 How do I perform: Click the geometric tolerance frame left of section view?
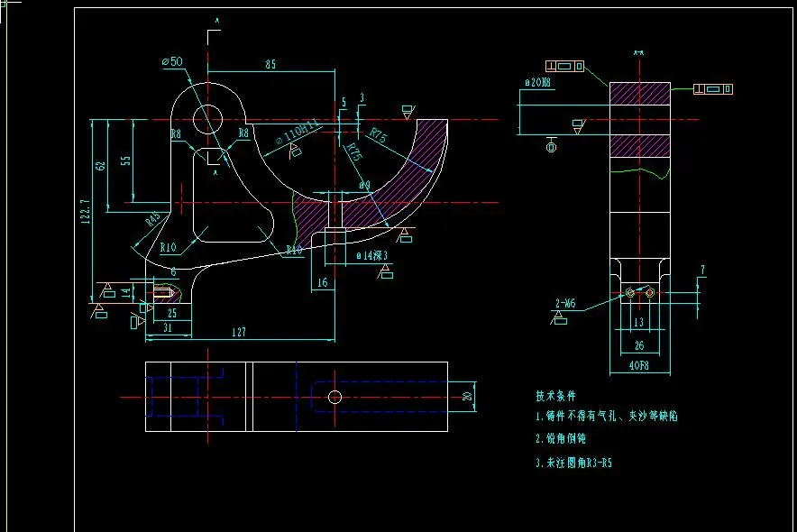pyautogui.click(x=564, y=66)
